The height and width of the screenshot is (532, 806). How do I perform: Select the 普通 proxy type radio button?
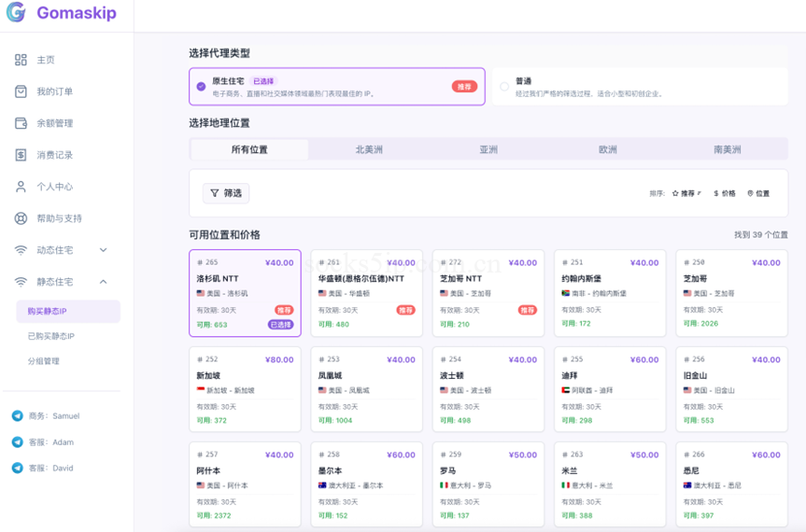(x=504, y=87)
